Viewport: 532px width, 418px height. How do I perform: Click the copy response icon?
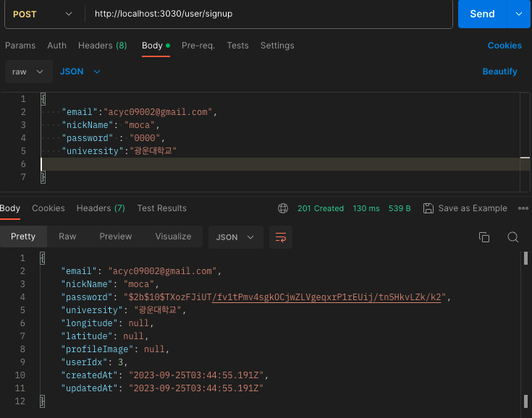click(484, 237)
